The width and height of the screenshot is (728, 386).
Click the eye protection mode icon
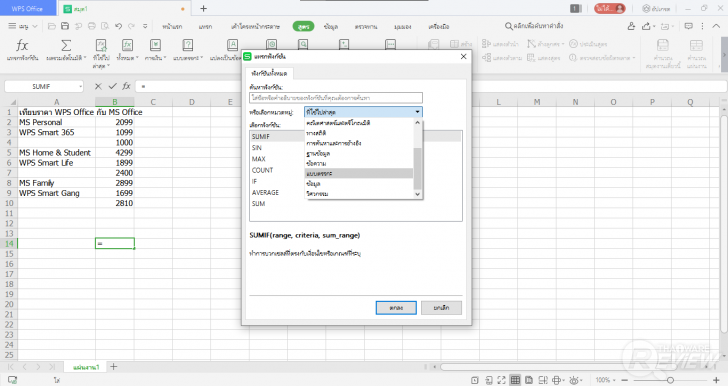573,380
